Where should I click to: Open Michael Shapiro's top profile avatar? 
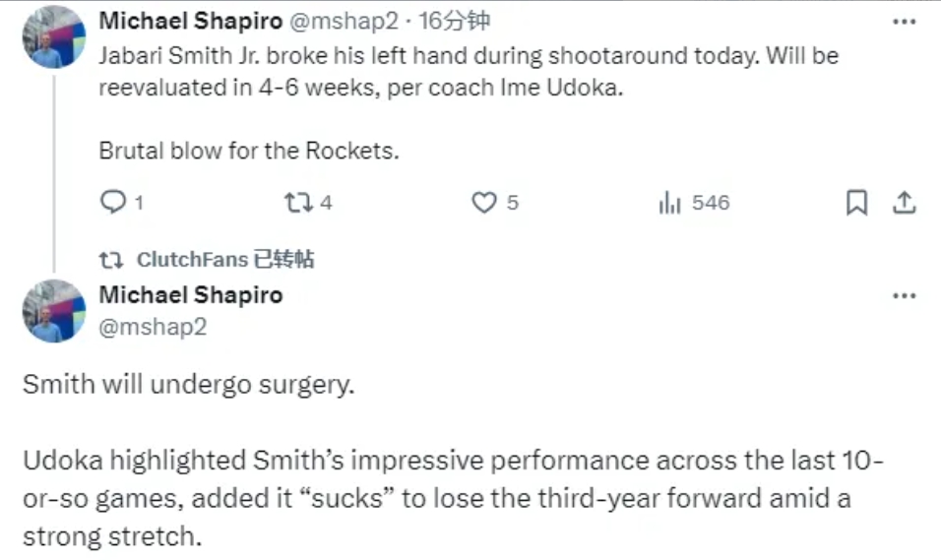pos(54,37)
